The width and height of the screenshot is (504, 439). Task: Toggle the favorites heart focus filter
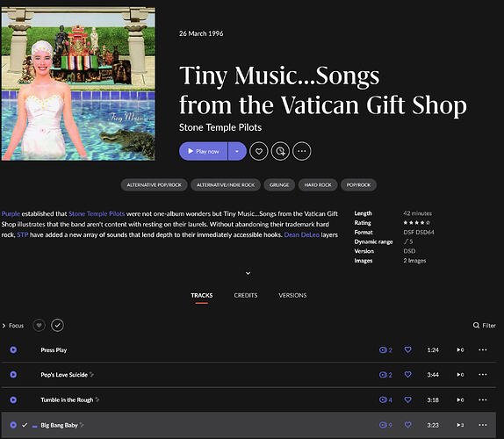pos(39,325)
